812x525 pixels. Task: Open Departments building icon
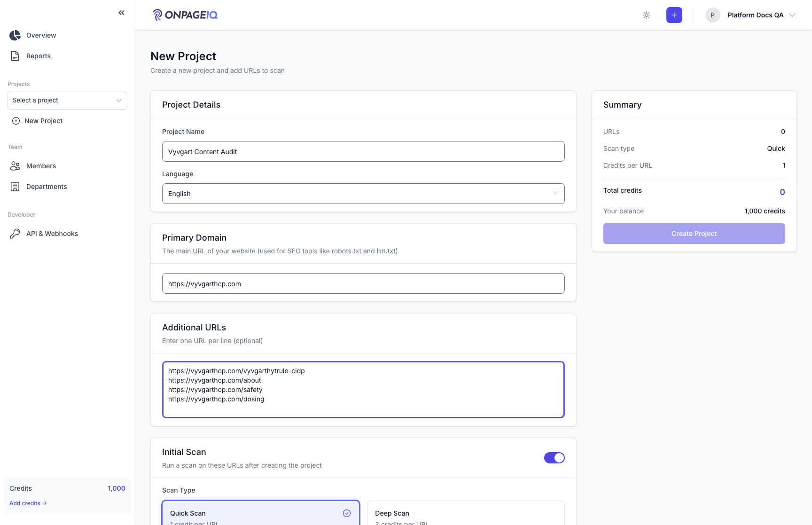[15, 187]
